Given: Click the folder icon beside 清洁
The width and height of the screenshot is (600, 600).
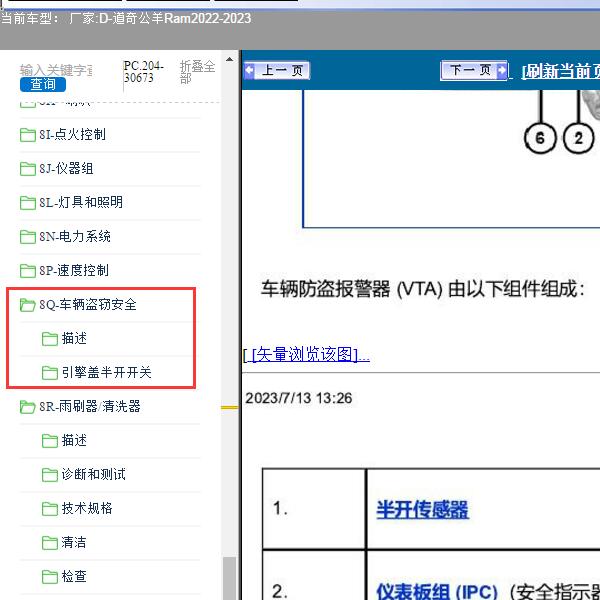Looking at the screenshot, I should (50, 543).
